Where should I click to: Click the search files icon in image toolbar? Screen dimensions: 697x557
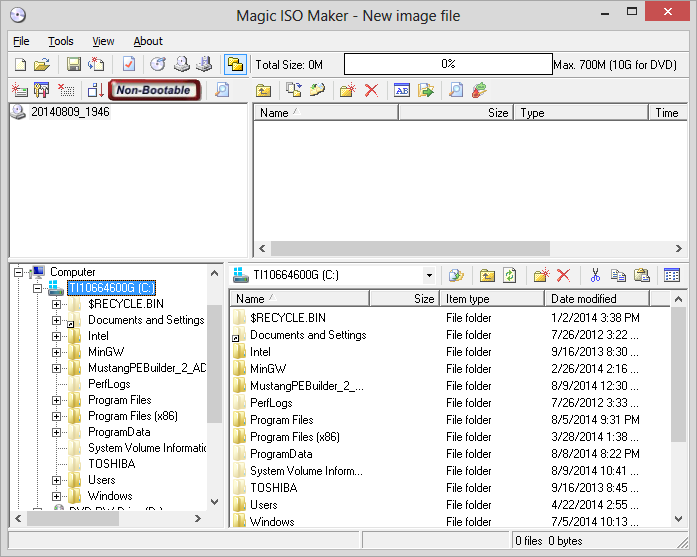pos(456,90)
